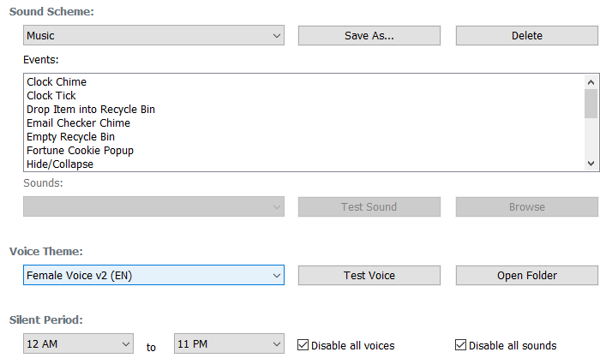Image resolution: width=600 pixels, height=364 pixels.
Task: Open the Sound Scheme dropdown showing Music
Action: click(153, 35)
